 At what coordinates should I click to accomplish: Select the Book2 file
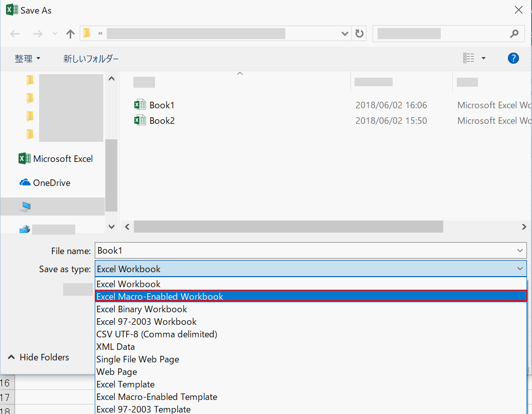click(x=162, y=121)
